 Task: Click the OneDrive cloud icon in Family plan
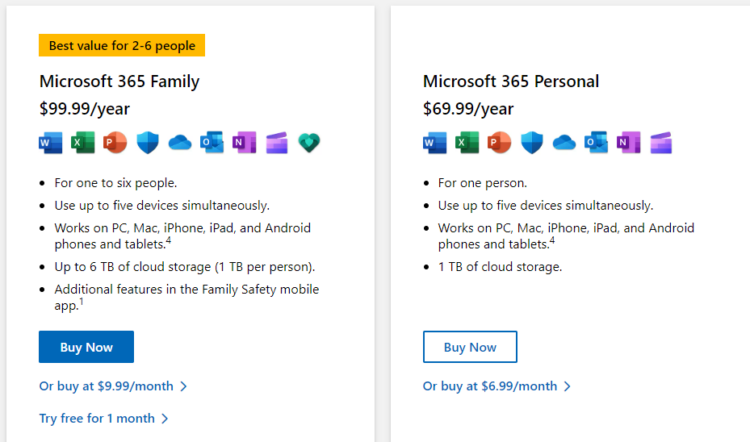coord(180,143)
